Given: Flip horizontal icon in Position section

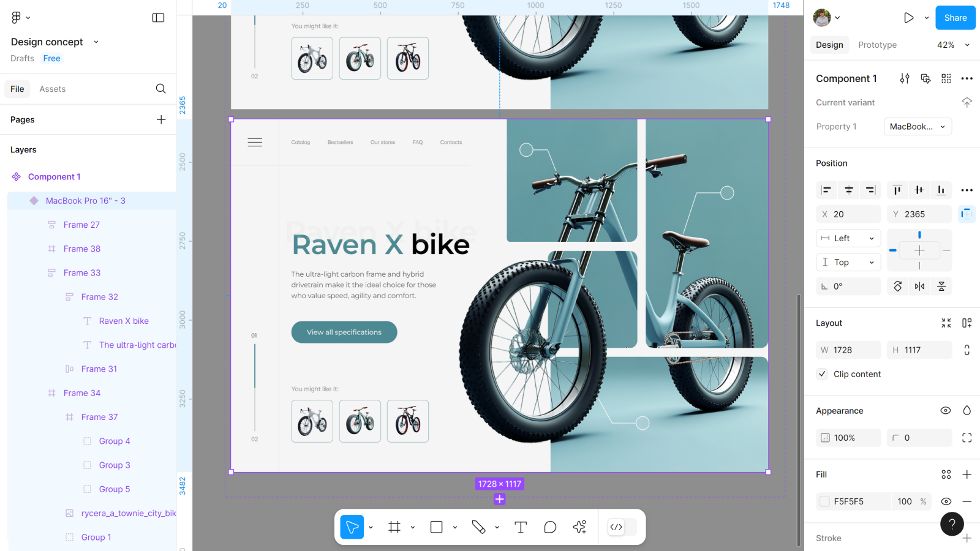Looking at the screenshot, I should point(919,287).
